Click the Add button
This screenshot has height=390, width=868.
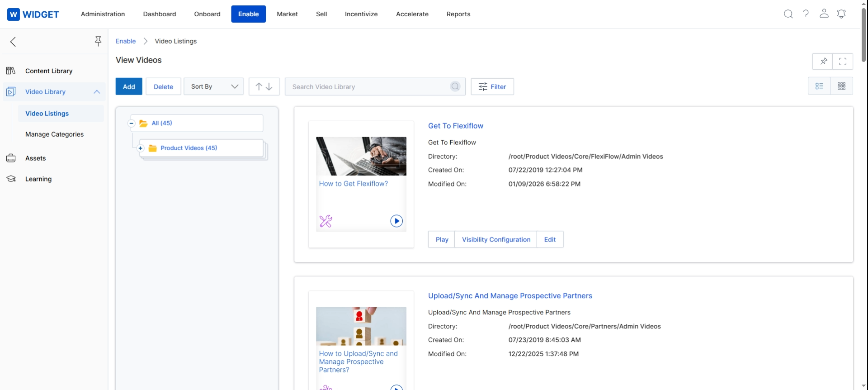click(x=129, y=86)
